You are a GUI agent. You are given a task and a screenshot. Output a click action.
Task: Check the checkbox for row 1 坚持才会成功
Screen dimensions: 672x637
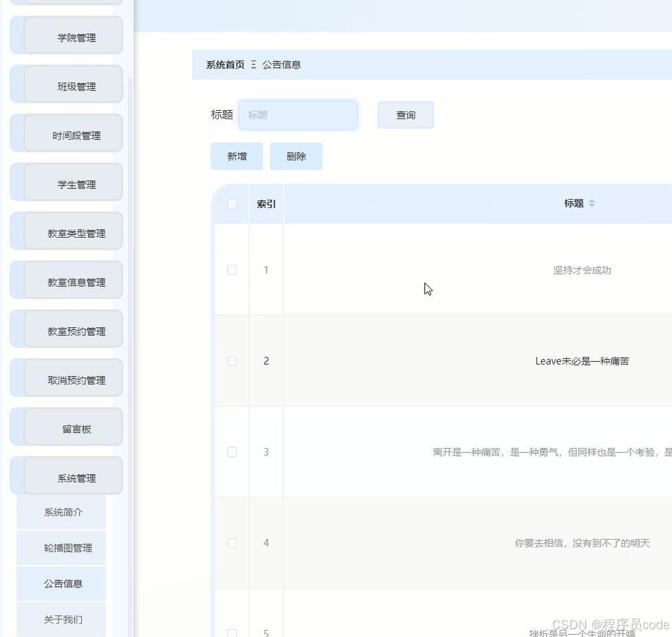[x=231, y=269]
